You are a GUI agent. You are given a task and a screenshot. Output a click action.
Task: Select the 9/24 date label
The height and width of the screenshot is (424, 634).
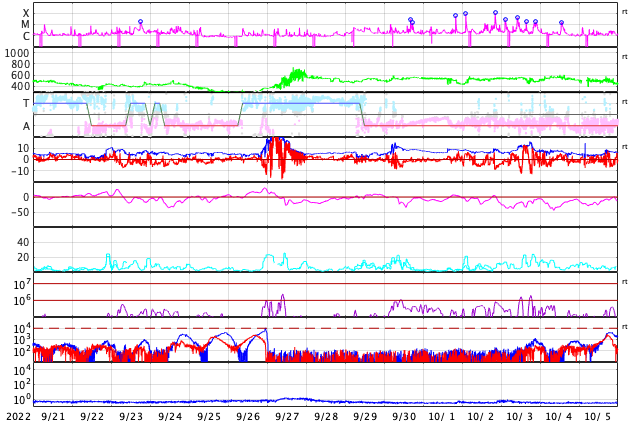[170, 417]
